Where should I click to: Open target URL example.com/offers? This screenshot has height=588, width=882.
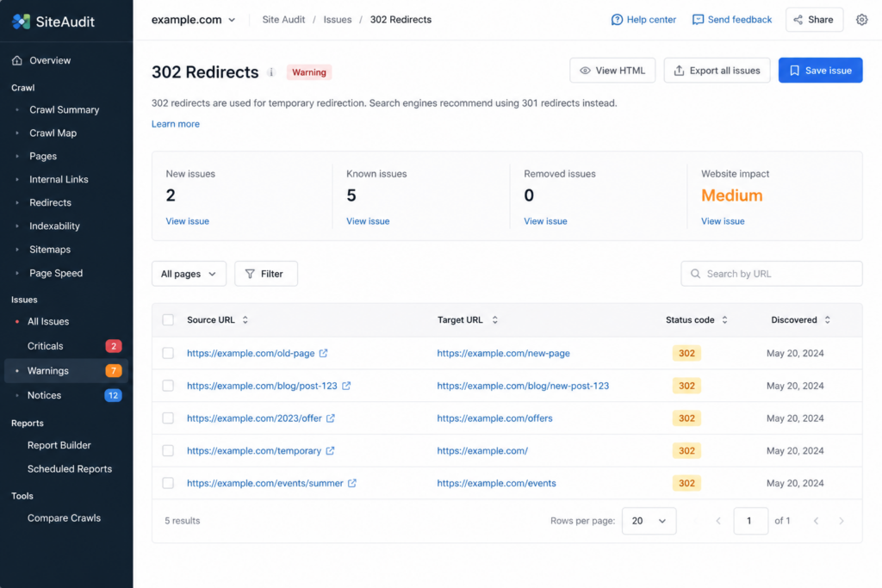[495, 418]
